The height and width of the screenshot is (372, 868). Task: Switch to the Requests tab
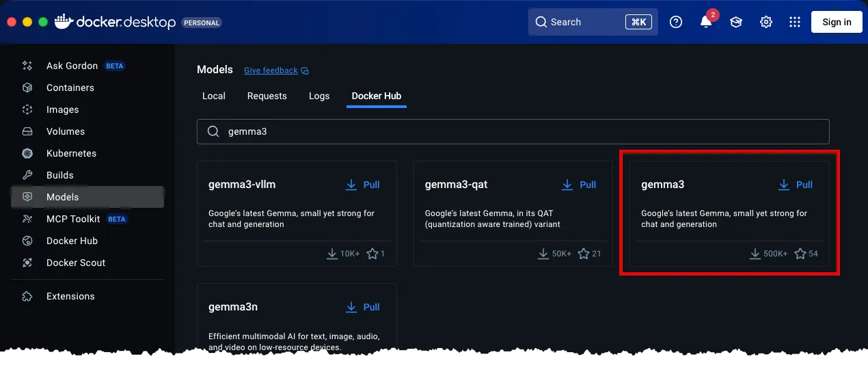[x=267, y=96]
